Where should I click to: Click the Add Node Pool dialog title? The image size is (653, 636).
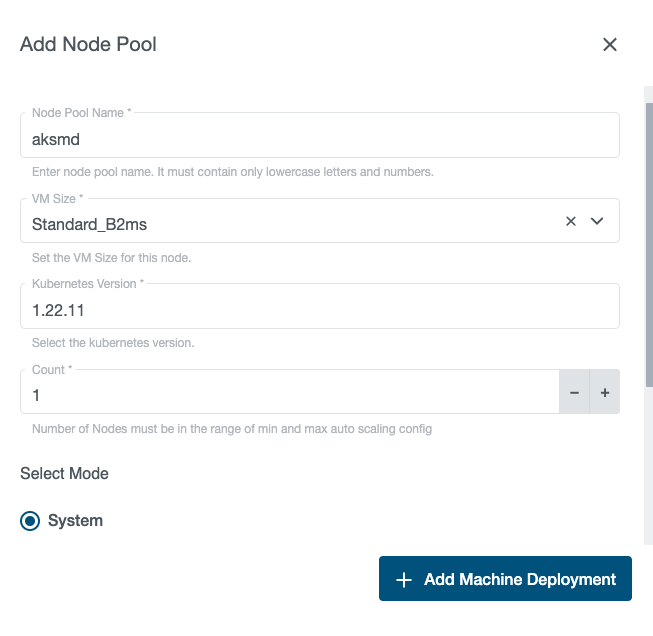tap(88, 44)
